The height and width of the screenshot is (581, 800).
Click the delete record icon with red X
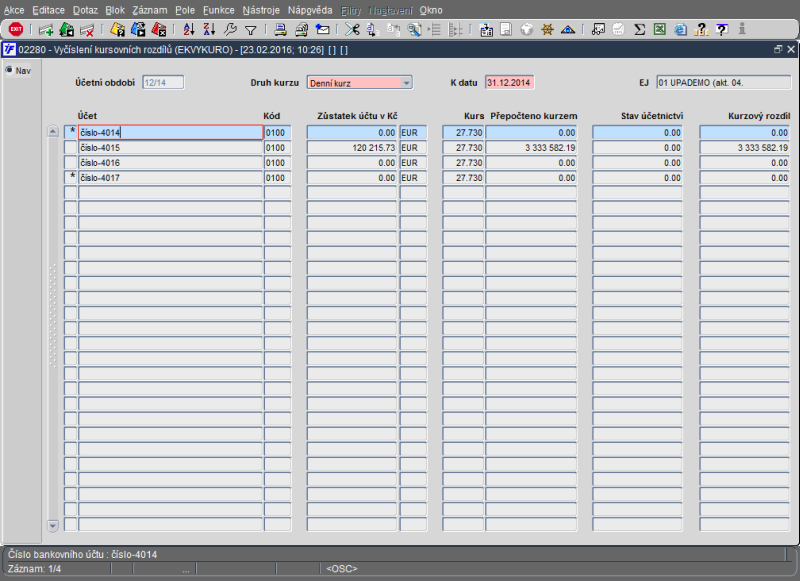[87, 29]
